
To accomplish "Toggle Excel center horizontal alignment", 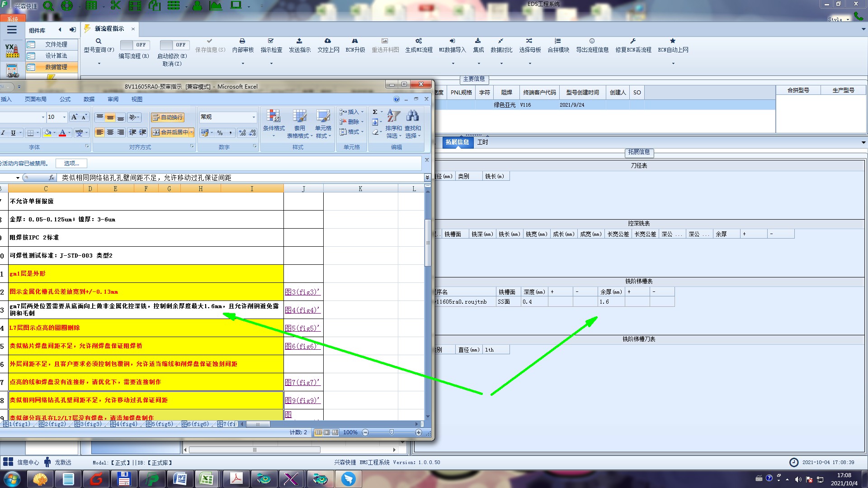I will point(110,132).
